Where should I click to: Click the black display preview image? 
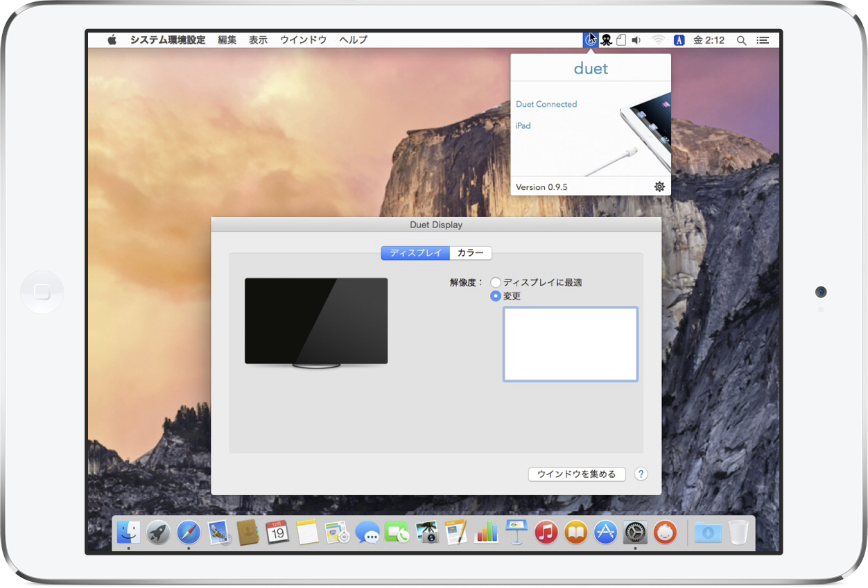coord(316,322)
